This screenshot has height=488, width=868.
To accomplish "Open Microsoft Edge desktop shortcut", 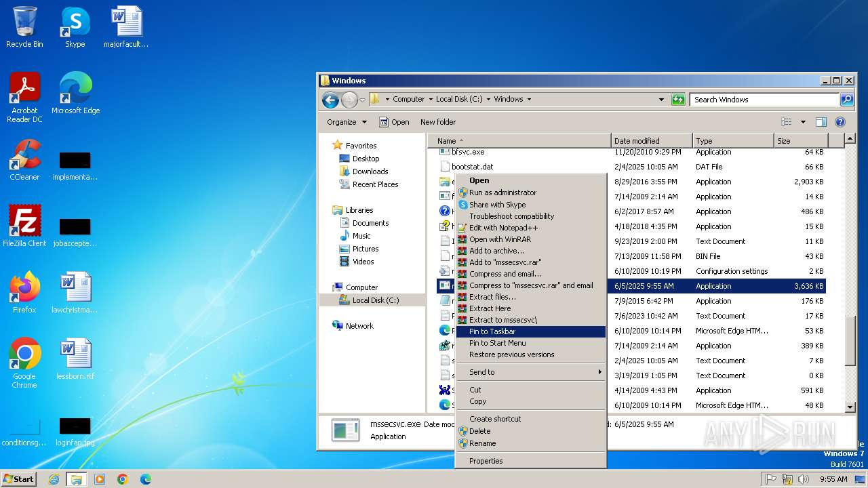I will click(75, 94).
